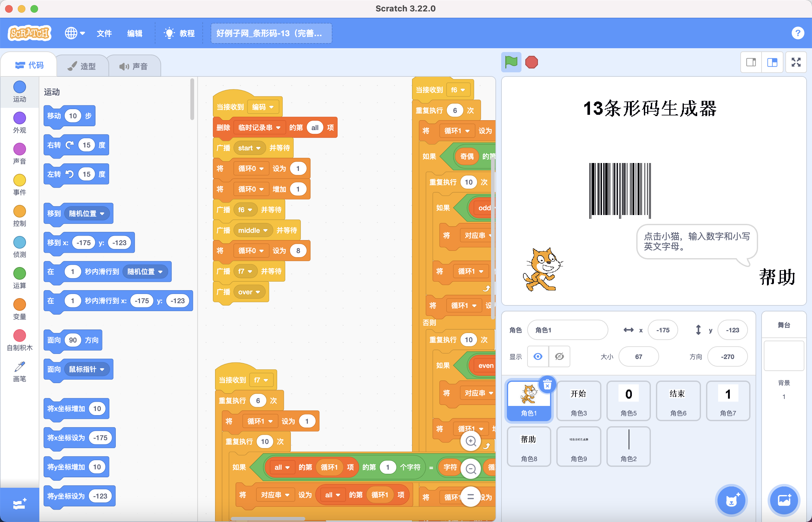
Task: Click the 面向 90 方向 block
Action: tap(73, 340)
